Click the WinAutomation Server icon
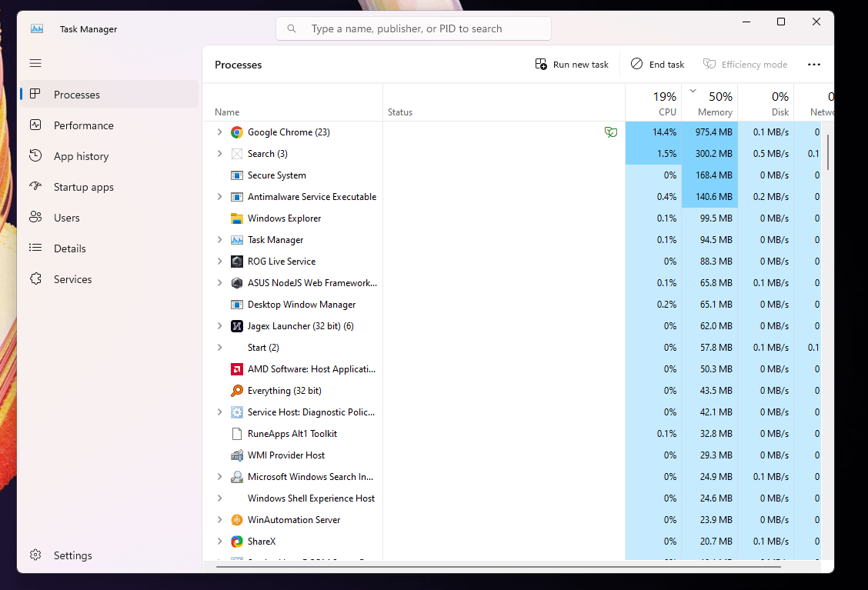This screenshot has width=868, height=590. [x=237, y=520]
